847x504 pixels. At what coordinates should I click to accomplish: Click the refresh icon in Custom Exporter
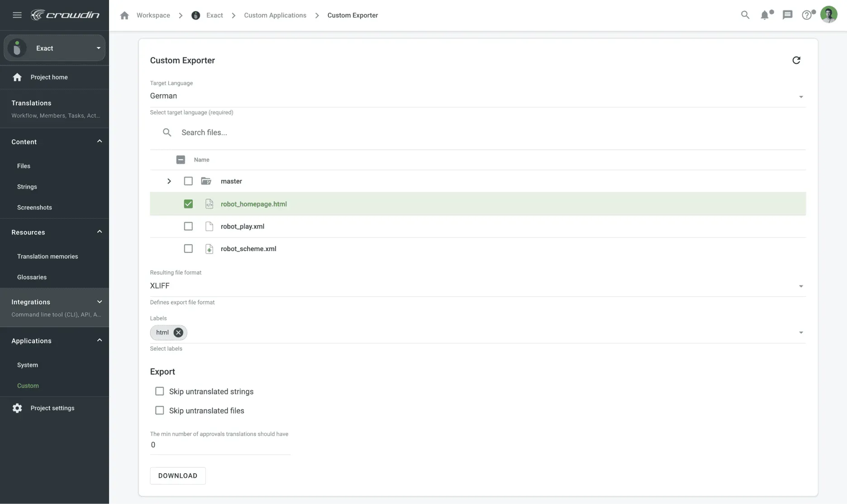tap(796, 60)
